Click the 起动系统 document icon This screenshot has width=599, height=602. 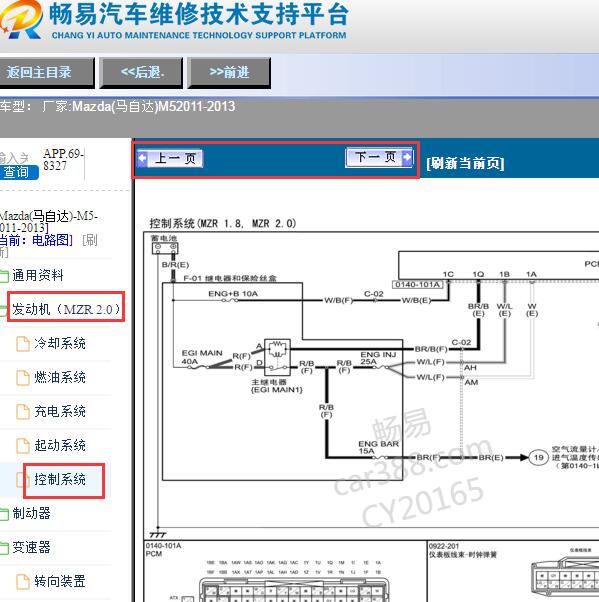click(23, 446)
